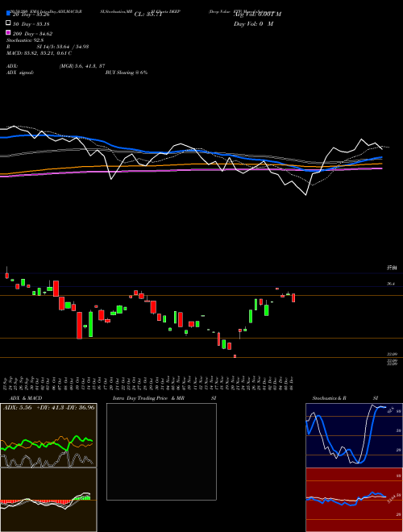Click the last red candlestick

293,298
